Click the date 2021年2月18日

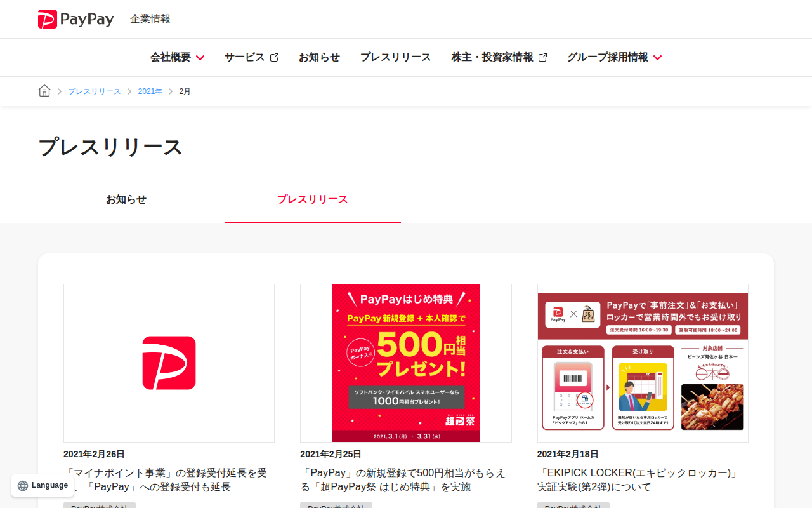click(568, 455)
